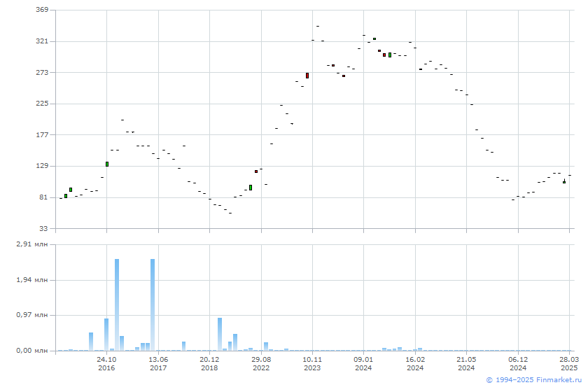Click the 2,91 млн volume label

[x=32, y=244]
